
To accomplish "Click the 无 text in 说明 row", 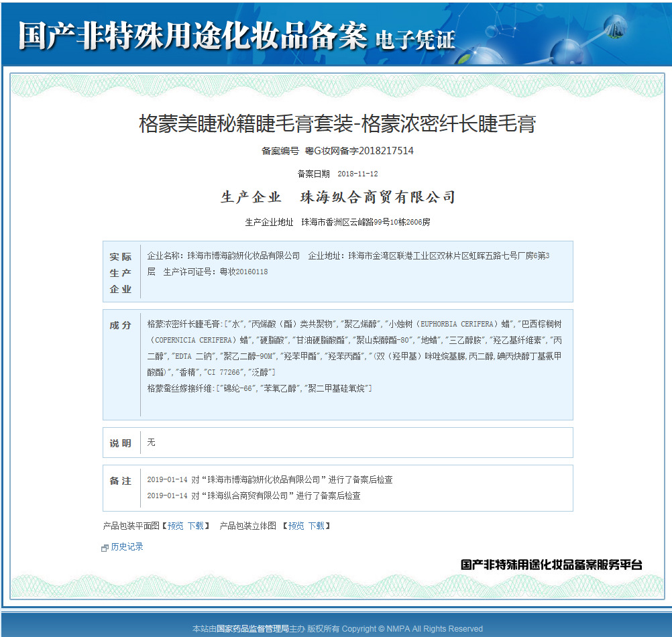I will coord(152,442).
